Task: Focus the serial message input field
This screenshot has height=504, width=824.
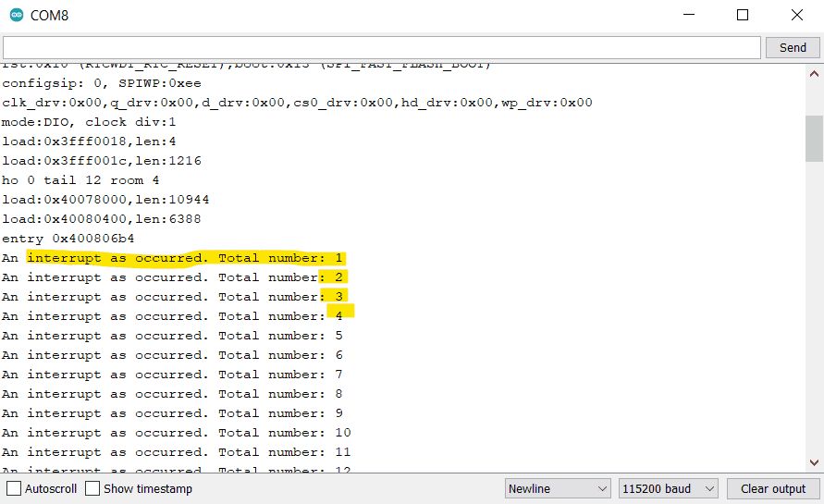Action: point(383,47)
